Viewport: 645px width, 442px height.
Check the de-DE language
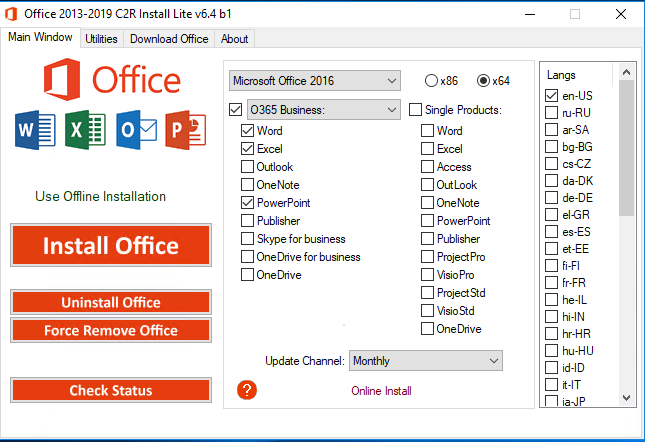pyautogui.click(x=551, y=197)
